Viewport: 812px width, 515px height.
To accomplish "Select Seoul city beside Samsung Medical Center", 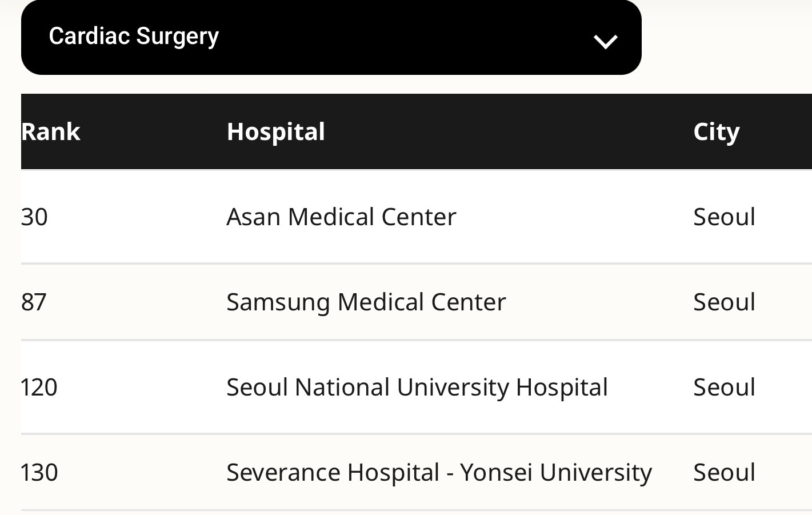I will point(724,302).
